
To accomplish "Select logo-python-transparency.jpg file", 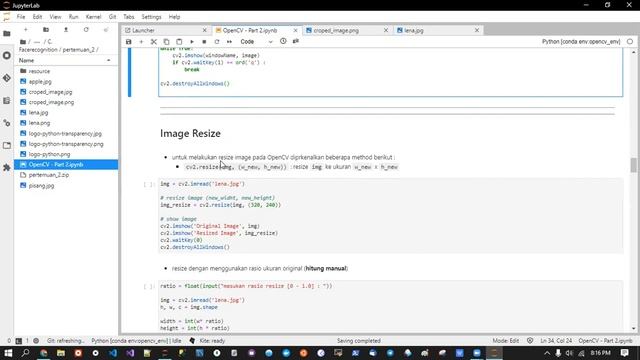I will pos(66,133).
